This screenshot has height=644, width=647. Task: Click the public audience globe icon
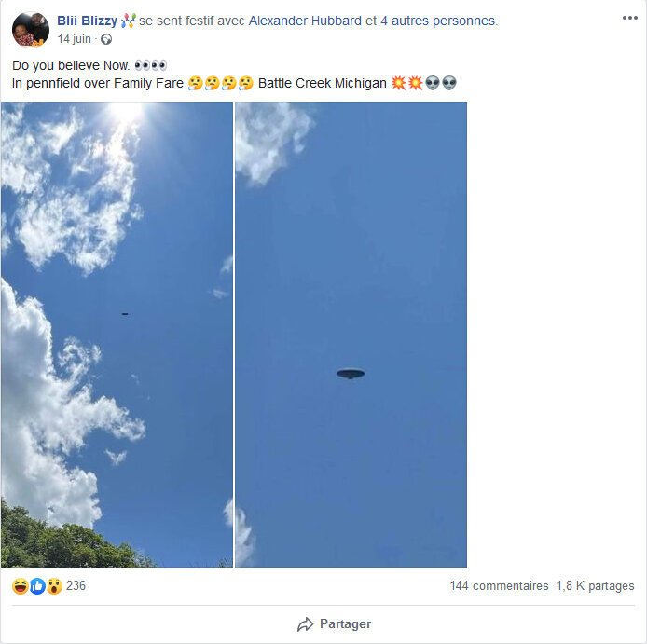pyautogui.click(x=105, y=39)
